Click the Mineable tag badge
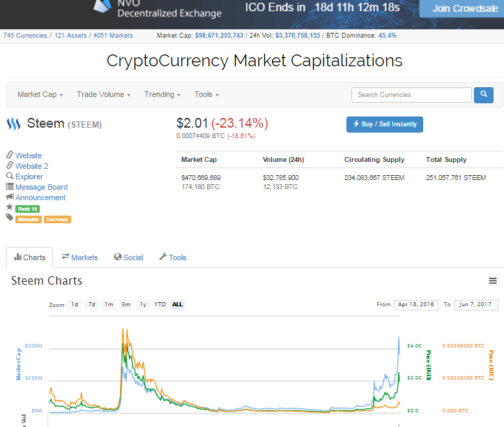 (29, 220)
